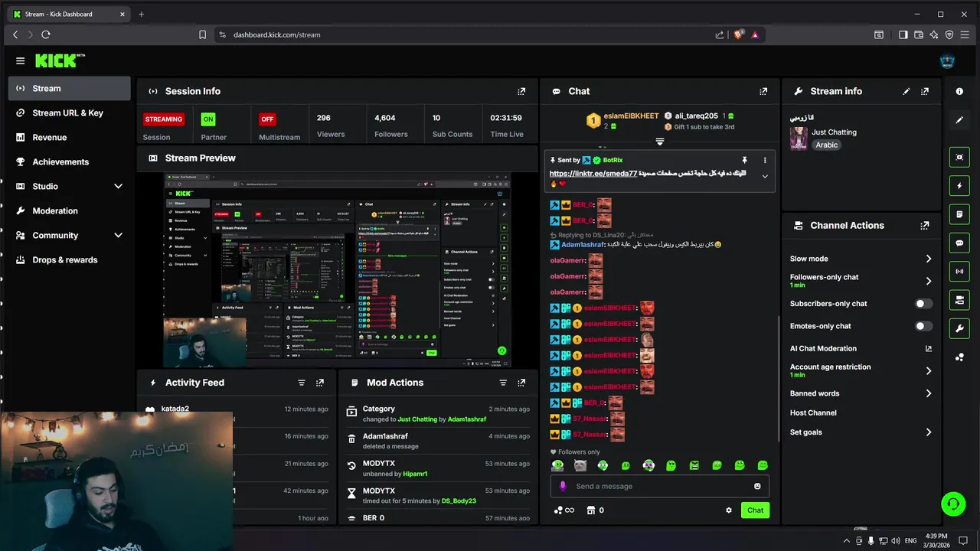Expand Followers-only chat options
980x551 pixels.
(928, 281)
